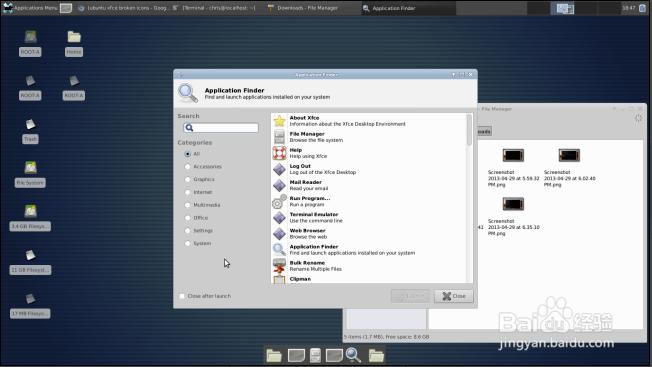Enable the Close after launch checkbox
The image size is (652, 367).
click(x=182, y=296)
